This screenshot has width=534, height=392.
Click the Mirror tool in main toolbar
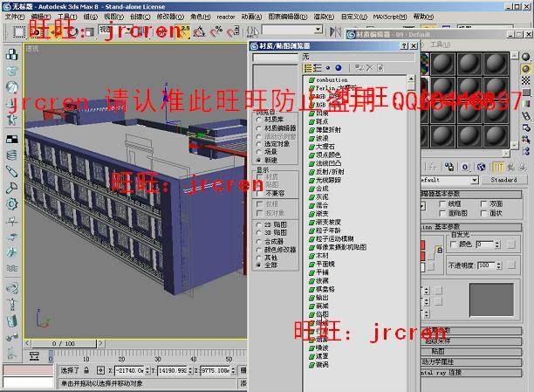click(x=335, y=31)
